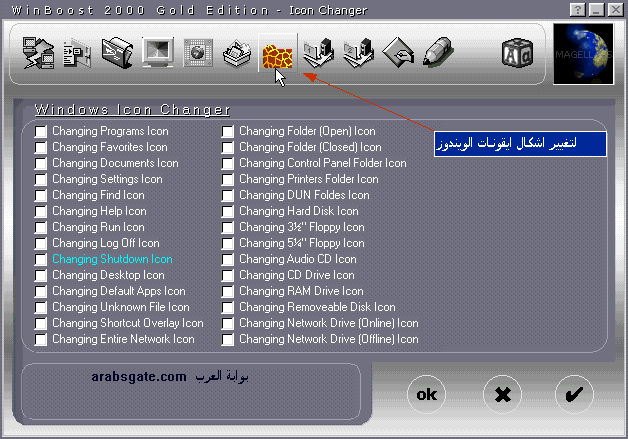
Task: Open the network computers toolbar icon
Action: (38, 53)
